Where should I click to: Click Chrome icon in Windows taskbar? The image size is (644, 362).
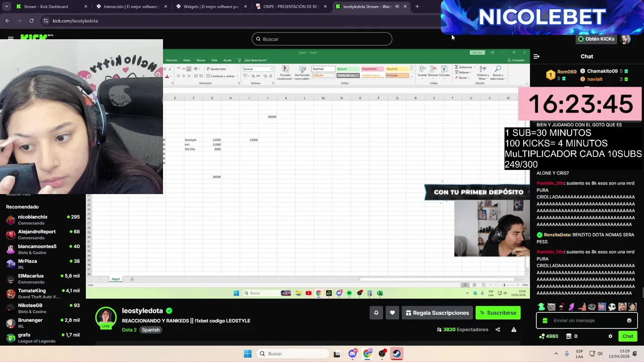pyautogui.click(x=367, y=353)
